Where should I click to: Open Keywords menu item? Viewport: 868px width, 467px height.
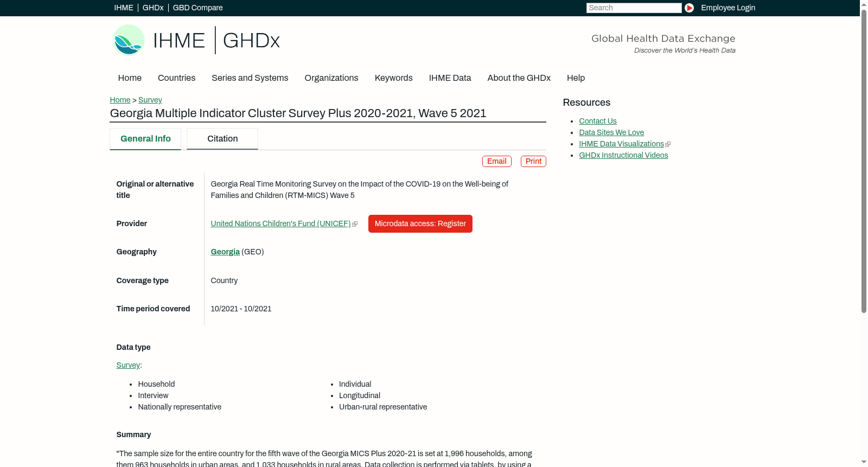coord(393,78)
